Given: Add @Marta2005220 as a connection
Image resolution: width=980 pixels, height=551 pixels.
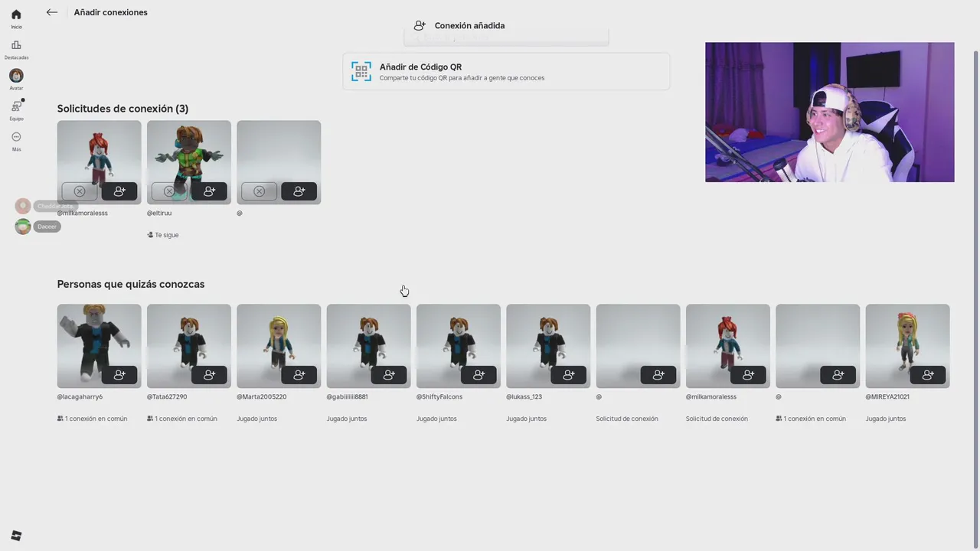Looking at the screenshot, I should pos(299,375).
